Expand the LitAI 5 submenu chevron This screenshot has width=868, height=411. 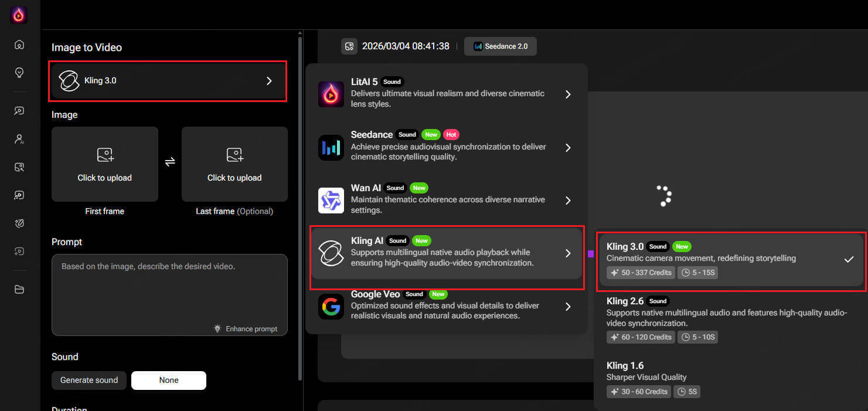coord(567,94)
